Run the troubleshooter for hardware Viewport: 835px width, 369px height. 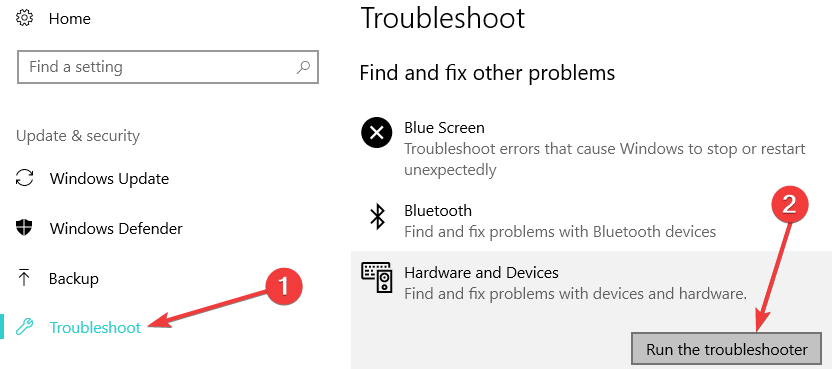(x=727, y=350)
